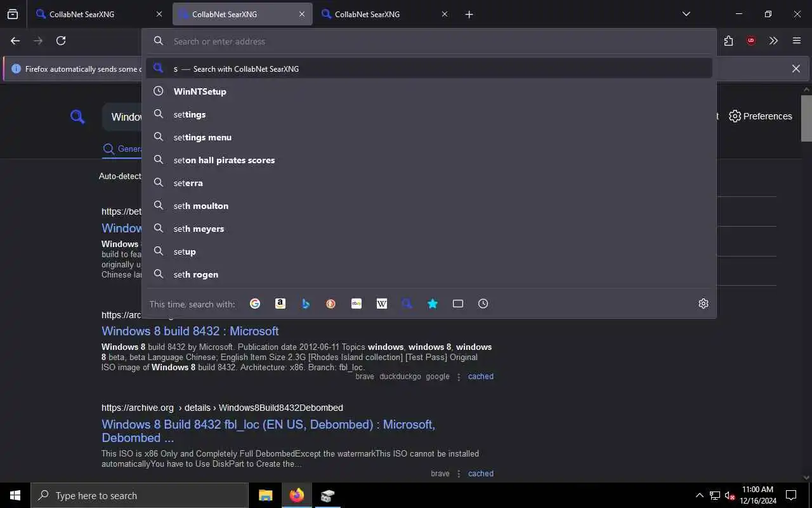Select the 'setup' suggestion
The image size is (812, 508).
click(x=429, y=251)
